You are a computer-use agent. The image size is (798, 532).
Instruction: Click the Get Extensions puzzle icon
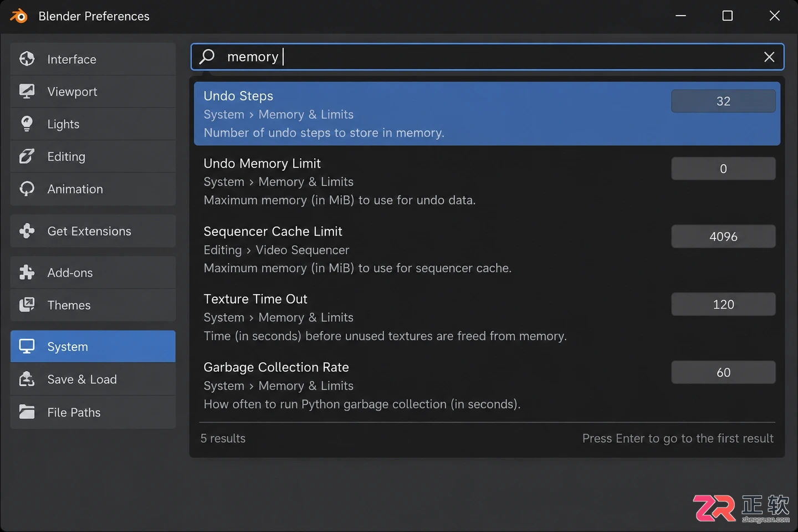(x=27, y=231)
